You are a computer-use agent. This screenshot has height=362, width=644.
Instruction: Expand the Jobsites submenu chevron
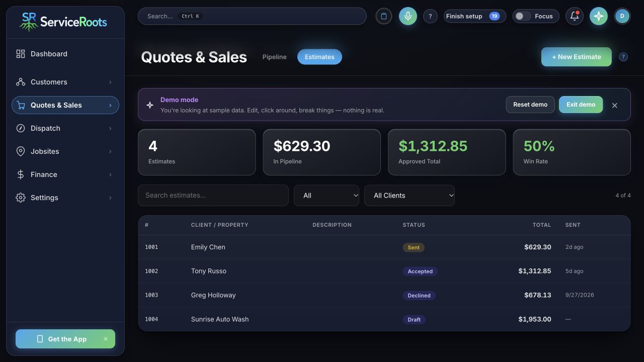[110, 151]
